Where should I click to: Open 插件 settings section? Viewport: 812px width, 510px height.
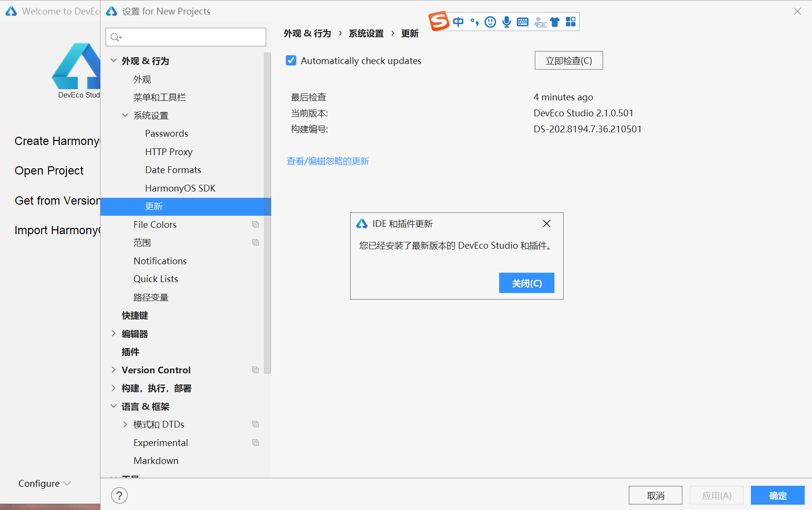point(130,352)
